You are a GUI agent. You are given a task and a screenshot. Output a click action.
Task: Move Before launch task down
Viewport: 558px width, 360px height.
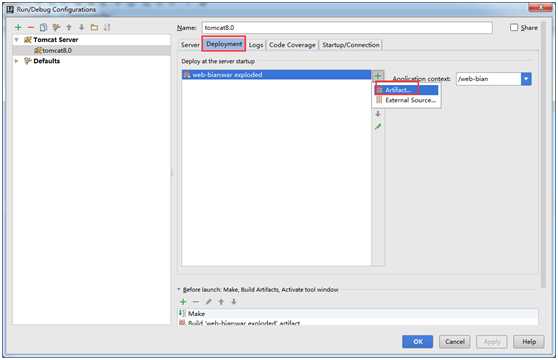click(234, 302)
